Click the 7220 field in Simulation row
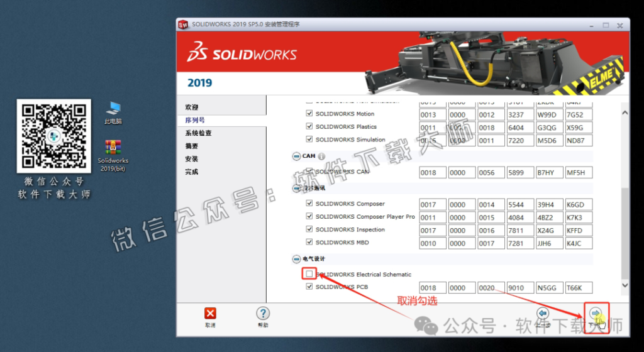644x352 pixels. (520, 140)
